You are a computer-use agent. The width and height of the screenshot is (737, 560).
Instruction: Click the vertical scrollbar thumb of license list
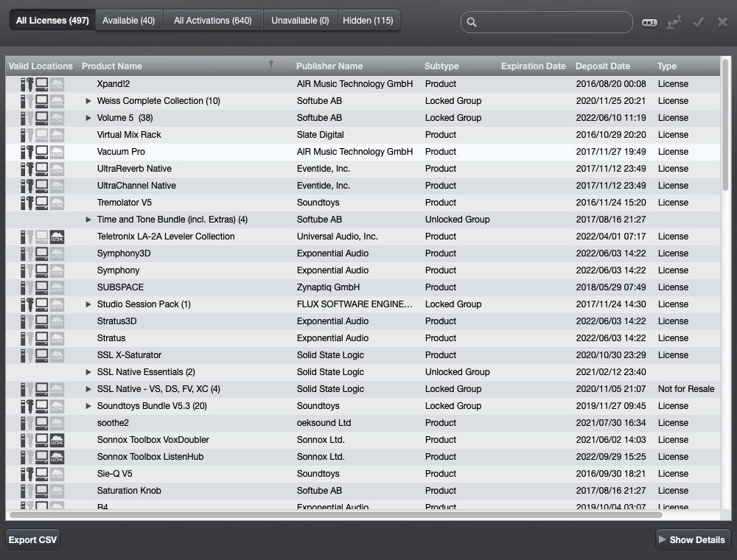click(725, 125)
